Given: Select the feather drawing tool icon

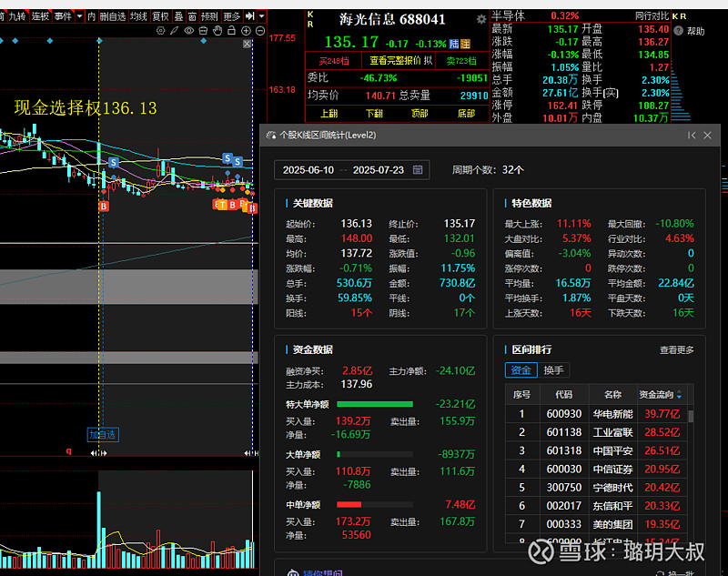Looking at the screenshot, I should coord(174,31).
